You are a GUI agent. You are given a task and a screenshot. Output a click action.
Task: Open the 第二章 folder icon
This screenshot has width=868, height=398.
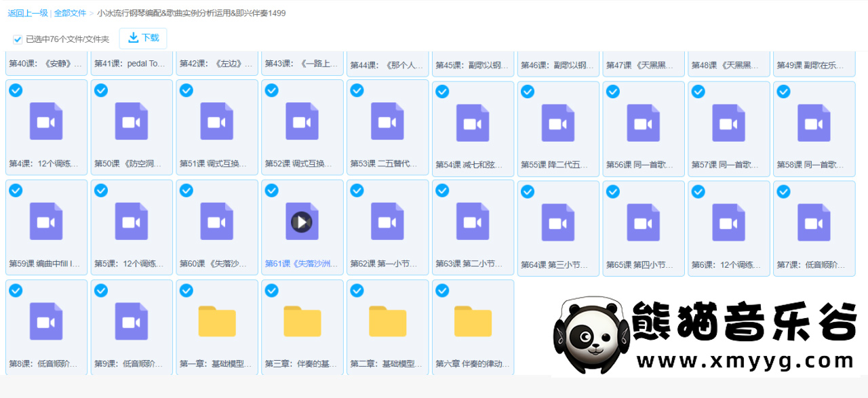pos(388,322)
